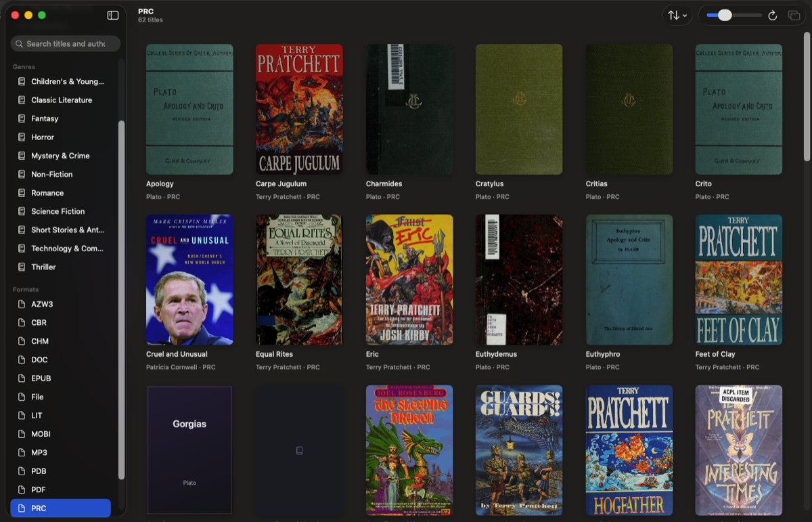The width and height of the screenshot is (812, 522).
Task: Open the Non-Fiction genre
Action: pos(61,174)
